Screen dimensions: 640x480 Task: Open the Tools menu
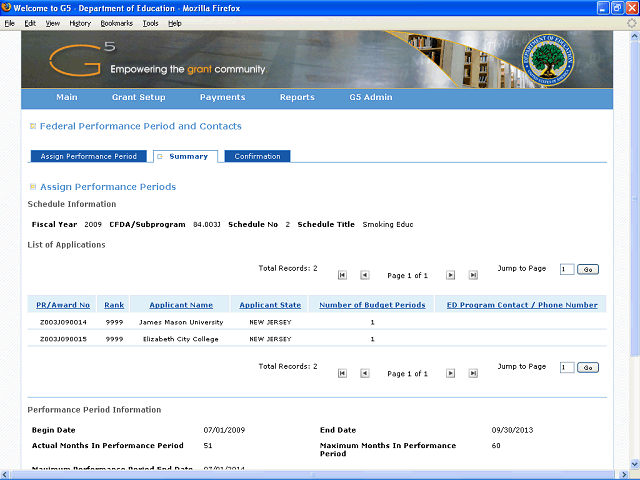[150, 23]
